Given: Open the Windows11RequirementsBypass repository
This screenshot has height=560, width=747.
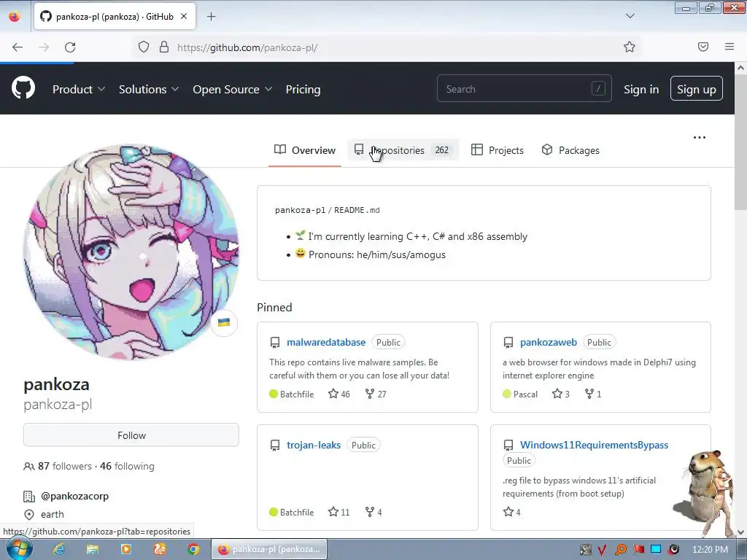Looking at the screenshot, I should [x=594, y=445].
